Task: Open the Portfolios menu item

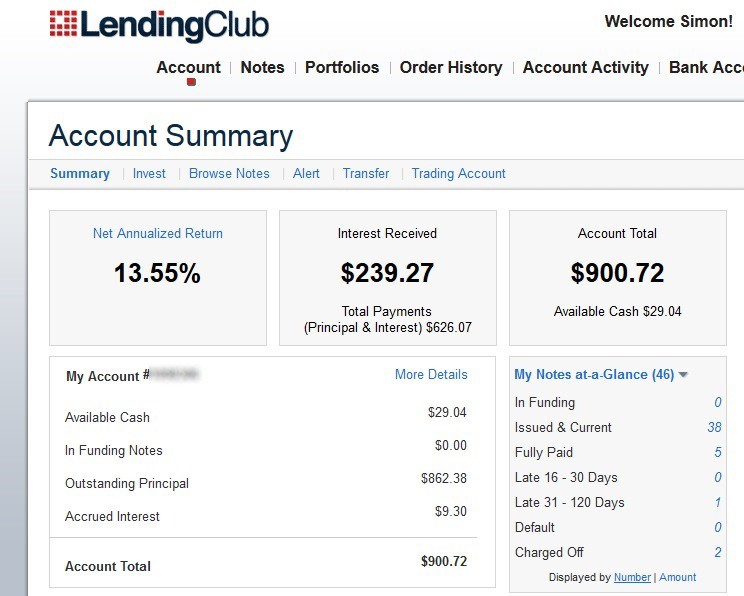Action: click(342, 68)
